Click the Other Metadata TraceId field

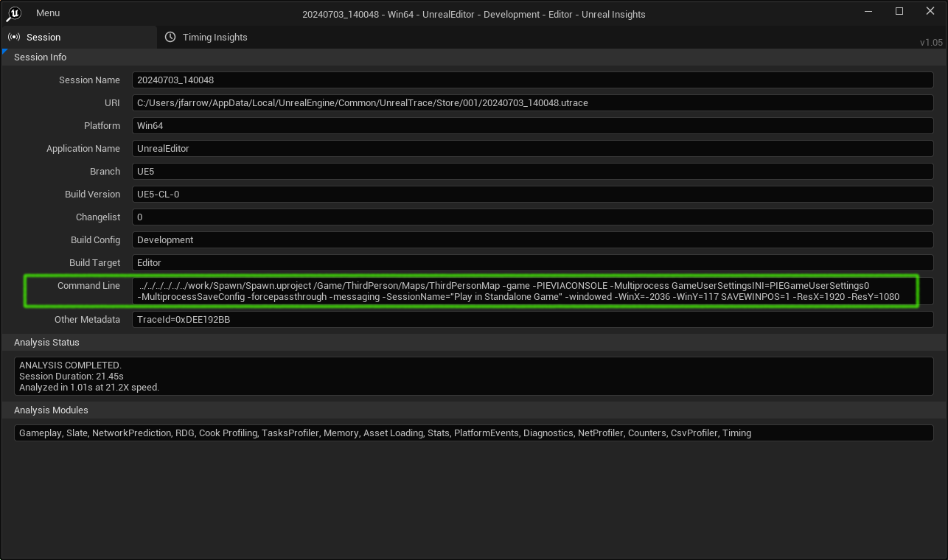(532, 319)
